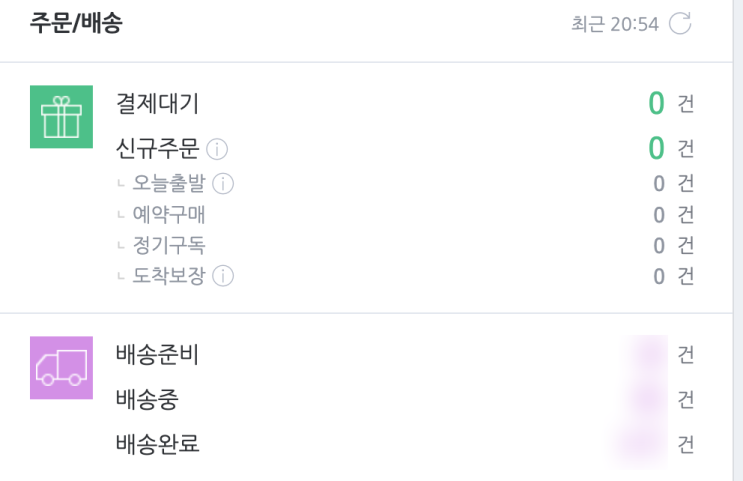Click the 주문/배송 panel title
The image size is (743, 481).
tap(76, 24)
